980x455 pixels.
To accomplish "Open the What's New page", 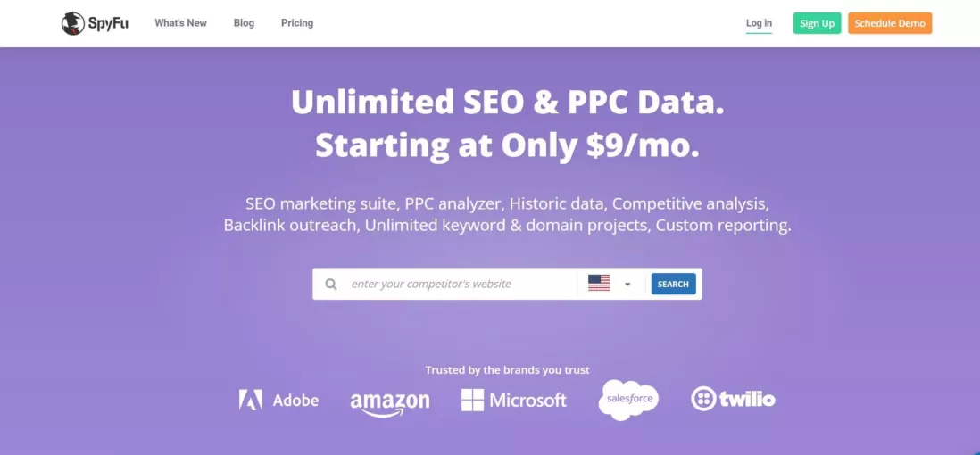I will point(180,23).
